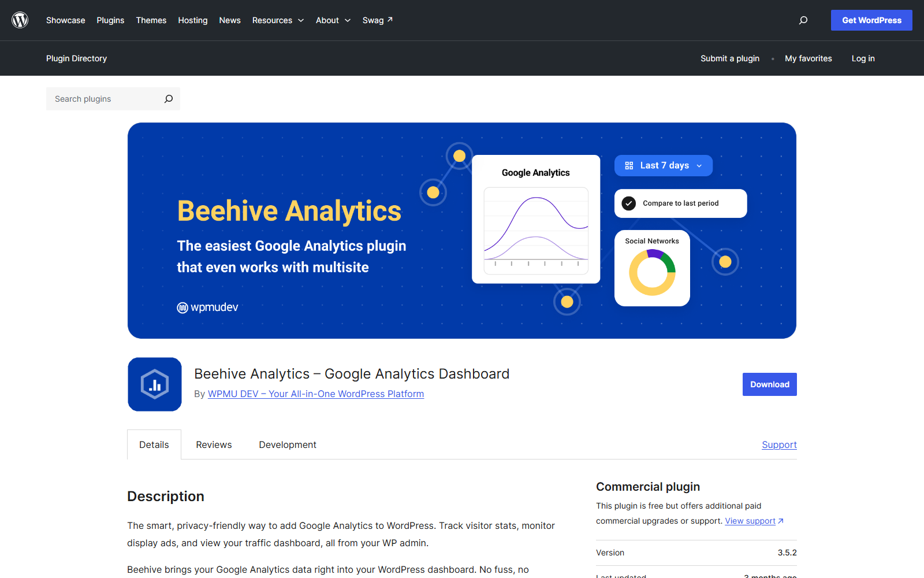Switch to the Reviews tab
This screenshot has width=924, height=578.
[214, 444]
